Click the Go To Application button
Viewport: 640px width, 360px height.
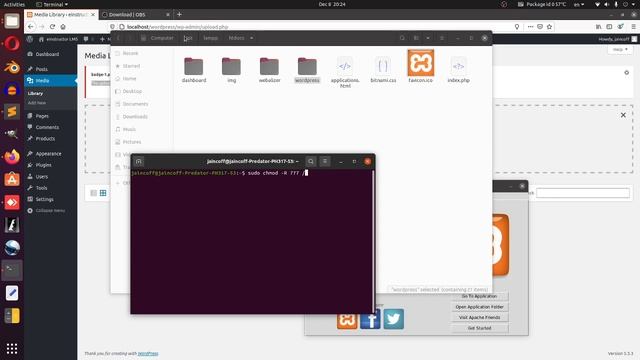pos(480,296)
